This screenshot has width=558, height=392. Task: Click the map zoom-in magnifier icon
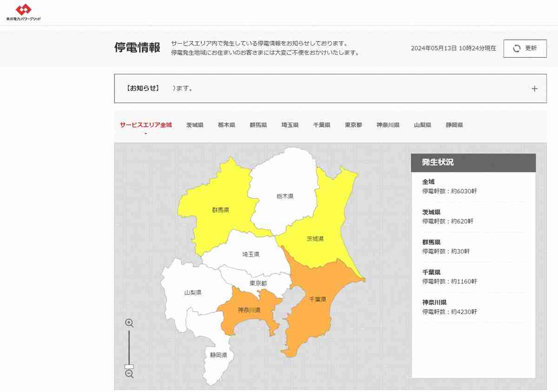(x=129, y=323)
